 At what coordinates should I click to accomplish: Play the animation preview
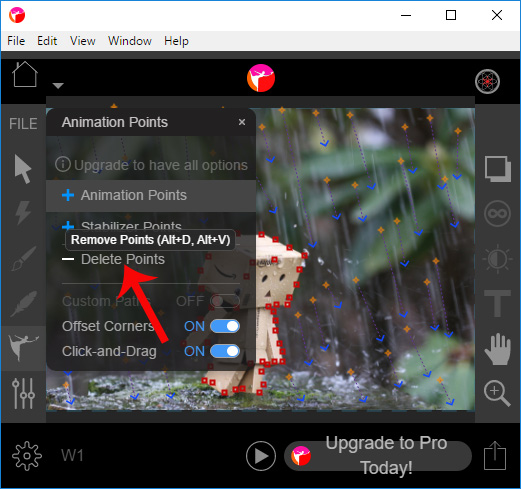[x=261, y=456]
